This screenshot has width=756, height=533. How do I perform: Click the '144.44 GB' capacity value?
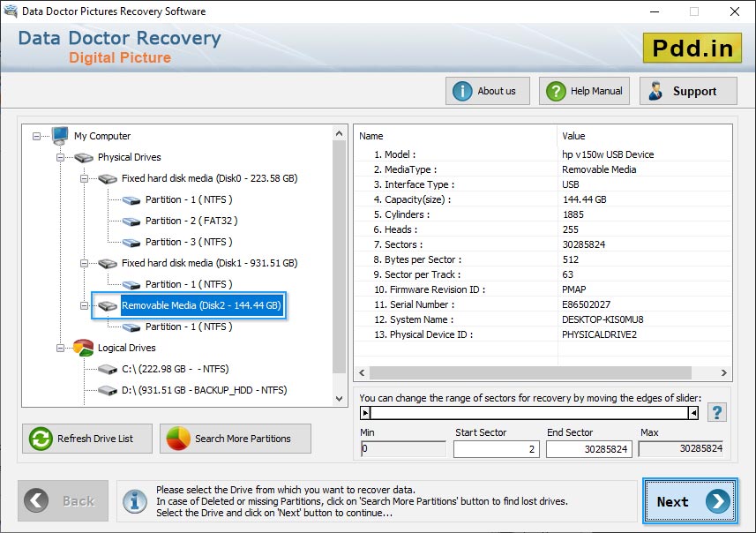(584, 199)
